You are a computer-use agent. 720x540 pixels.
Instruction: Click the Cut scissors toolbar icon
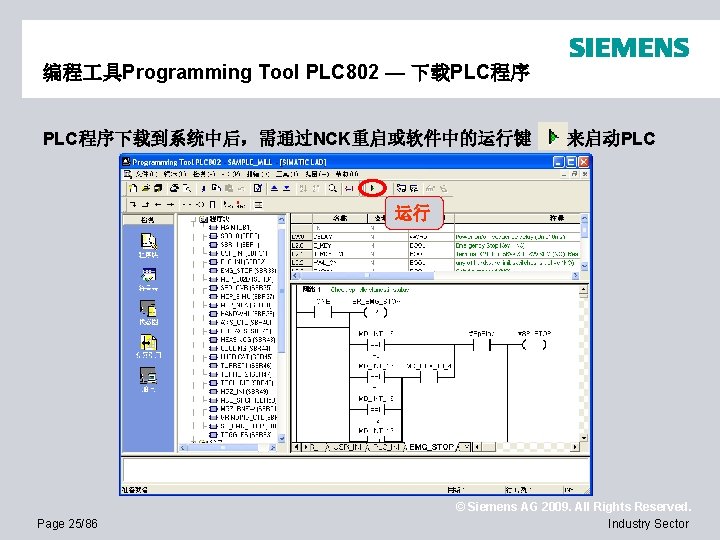click(203, 188)
